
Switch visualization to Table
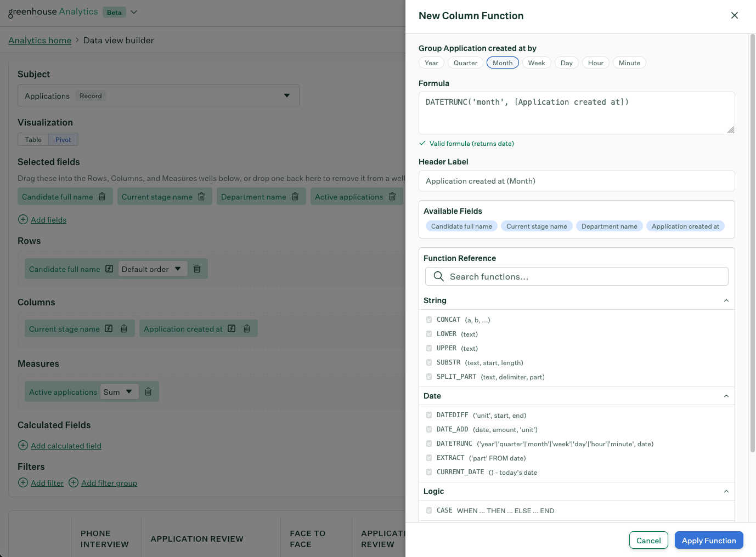point(33,139)
